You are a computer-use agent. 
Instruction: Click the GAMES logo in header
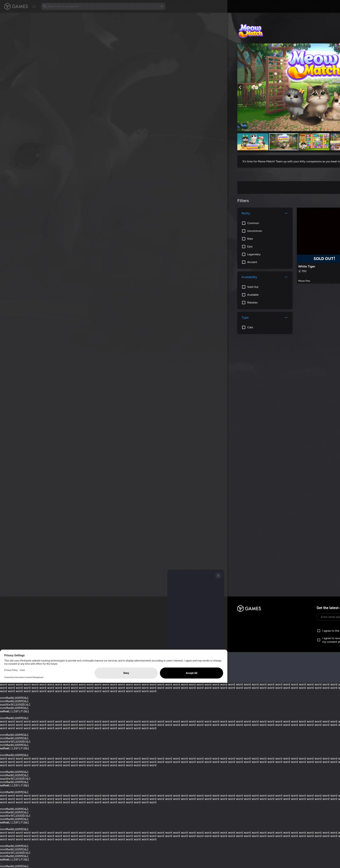click(16, 6)
